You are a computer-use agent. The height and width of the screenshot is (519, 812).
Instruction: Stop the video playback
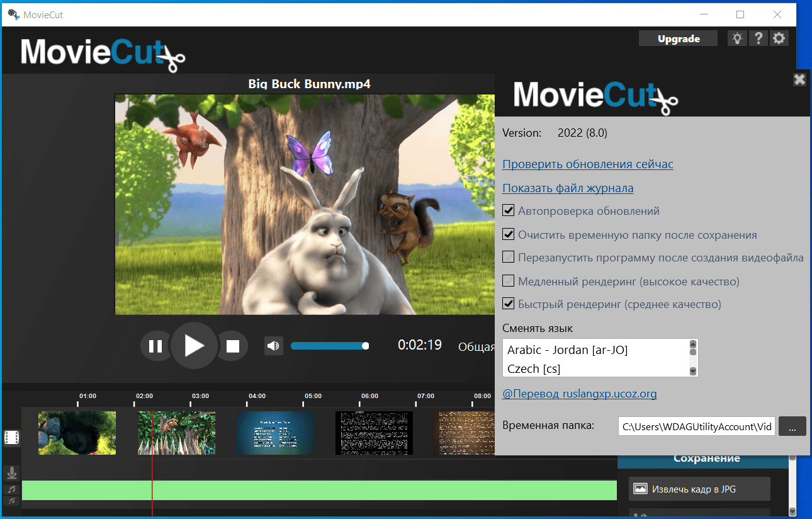tap(233, 346)
